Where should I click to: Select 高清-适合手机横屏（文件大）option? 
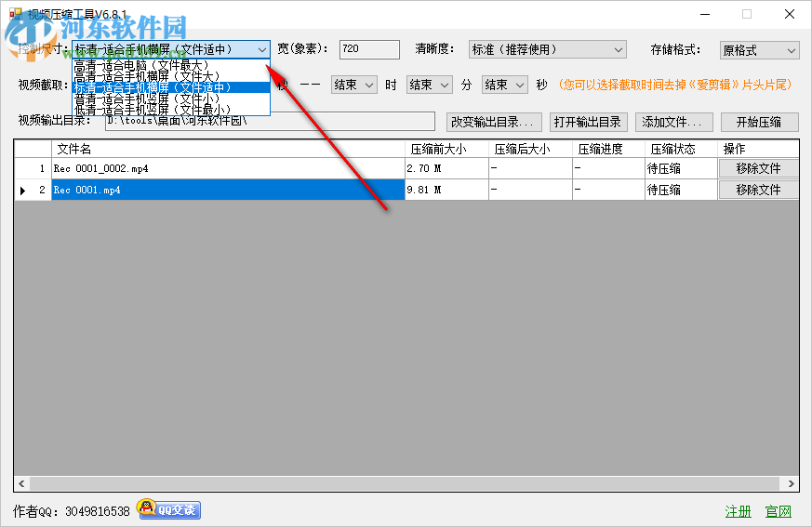click(171, 76)
